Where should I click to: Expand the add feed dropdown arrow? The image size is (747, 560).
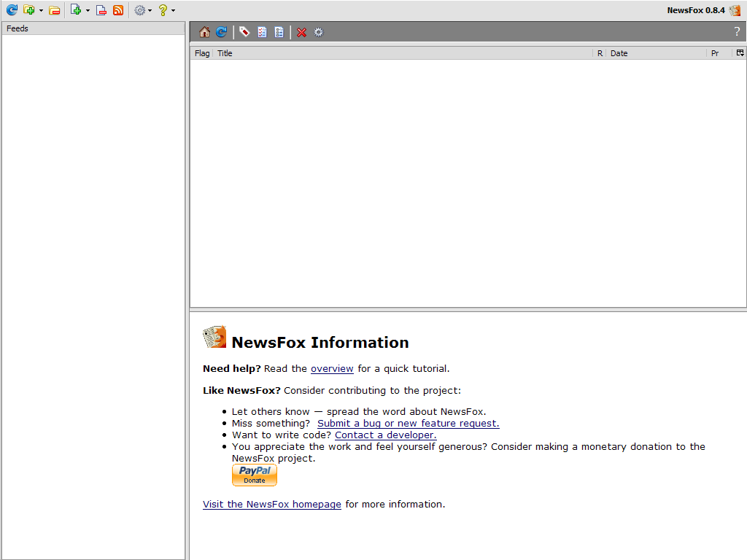88,10
